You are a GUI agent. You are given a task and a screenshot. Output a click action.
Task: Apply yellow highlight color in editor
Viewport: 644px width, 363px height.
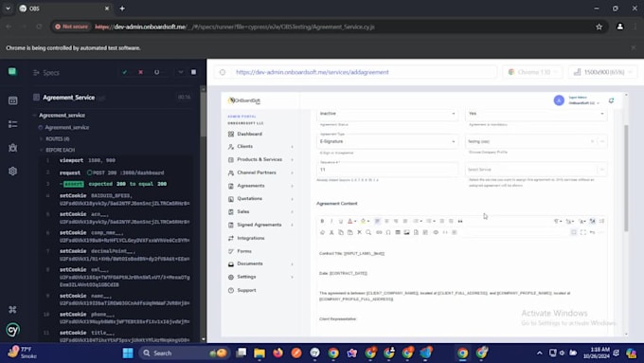363,221
